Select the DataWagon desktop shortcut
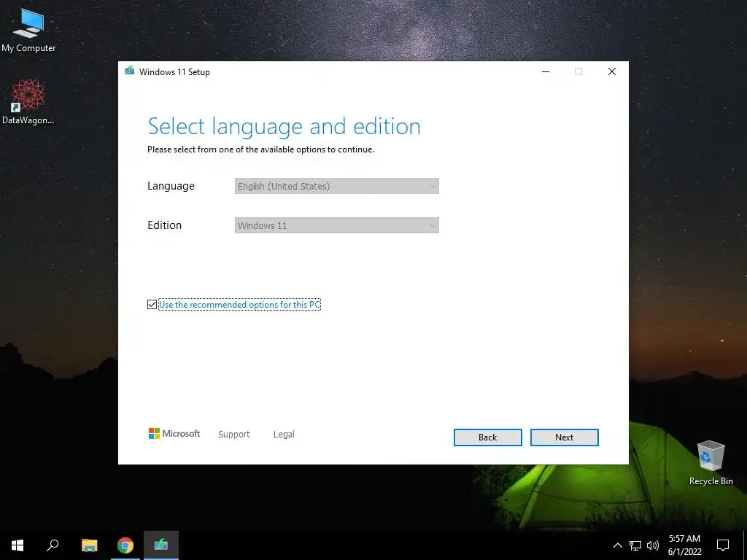The height and width of the screenshot is (560, 747). [28, 102]
